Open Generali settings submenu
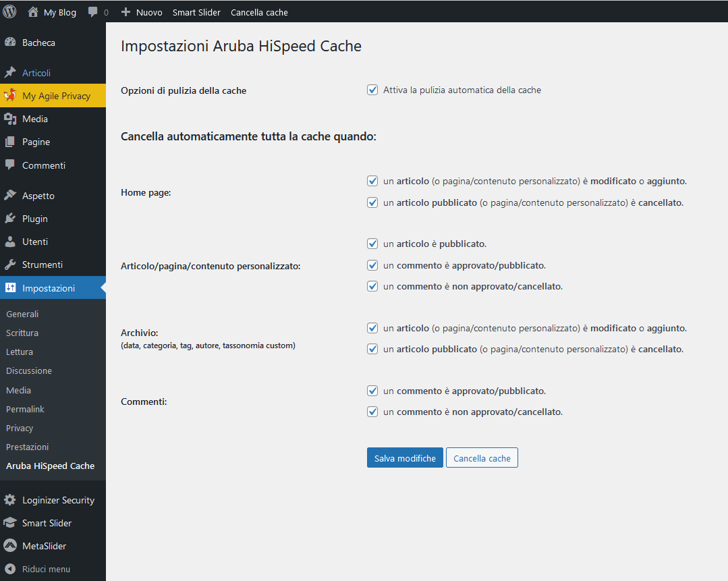 click(22, 314)
